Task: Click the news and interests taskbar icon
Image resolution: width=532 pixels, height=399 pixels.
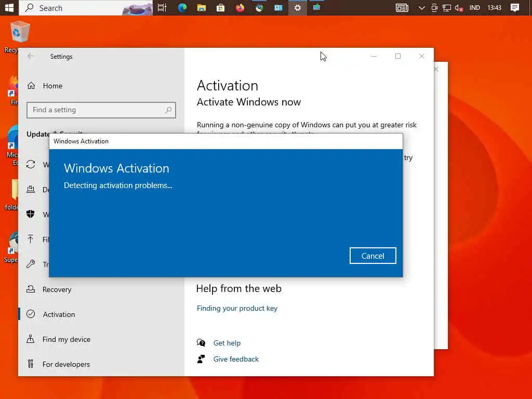Action: (402, 7)
